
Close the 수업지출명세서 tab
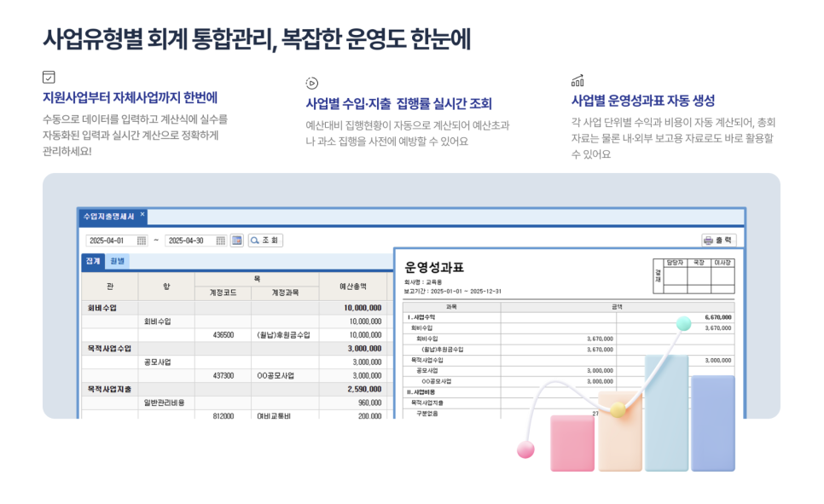142,213
